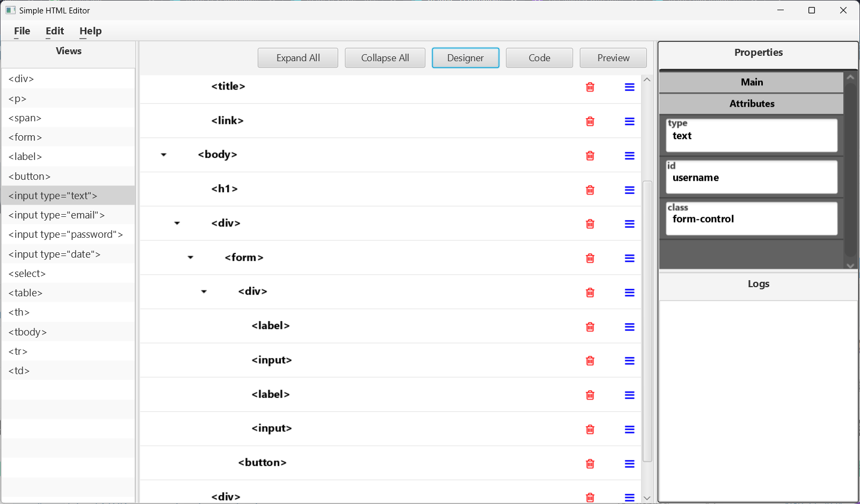Collapse the <form> tree node
Viewport: 860px width, 504px height.
coord(191,258)
